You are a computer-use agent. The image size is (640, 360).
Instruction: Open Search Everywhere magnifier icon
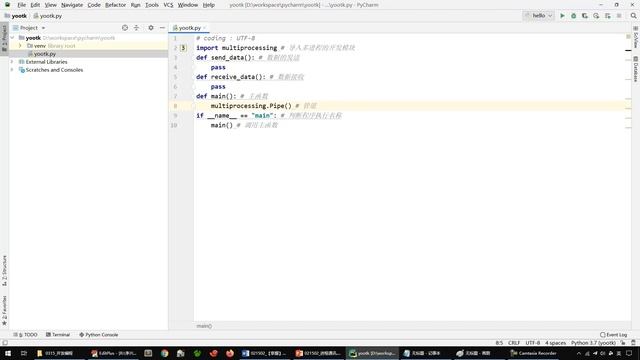(x=633, y=16)
